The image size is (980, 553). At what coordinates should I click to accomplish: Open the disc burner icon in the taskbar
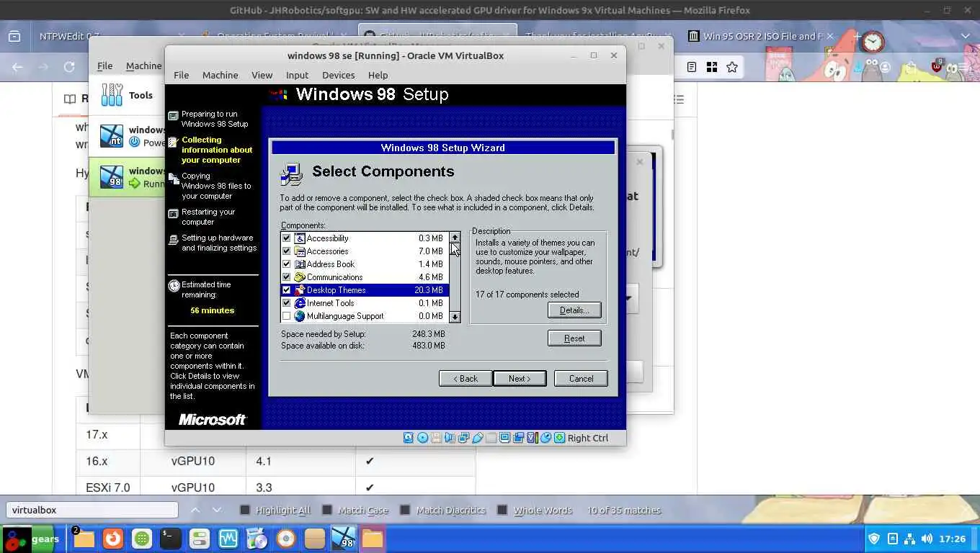click(286, 539)
